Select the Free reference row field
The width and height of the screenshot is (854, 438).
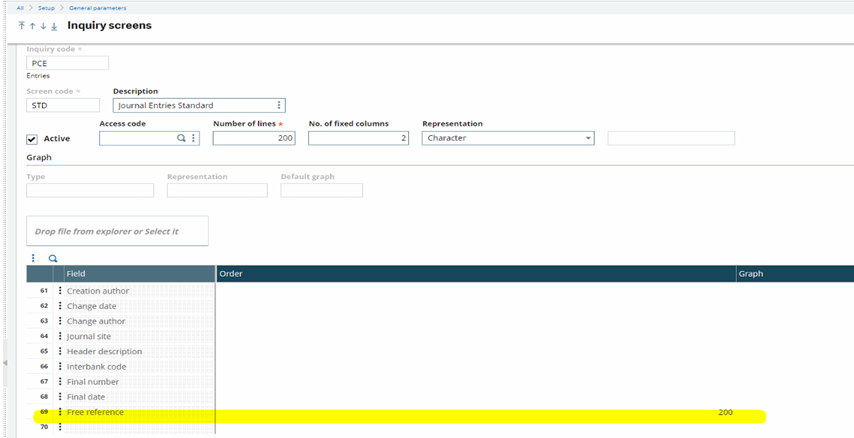[96, 412]
